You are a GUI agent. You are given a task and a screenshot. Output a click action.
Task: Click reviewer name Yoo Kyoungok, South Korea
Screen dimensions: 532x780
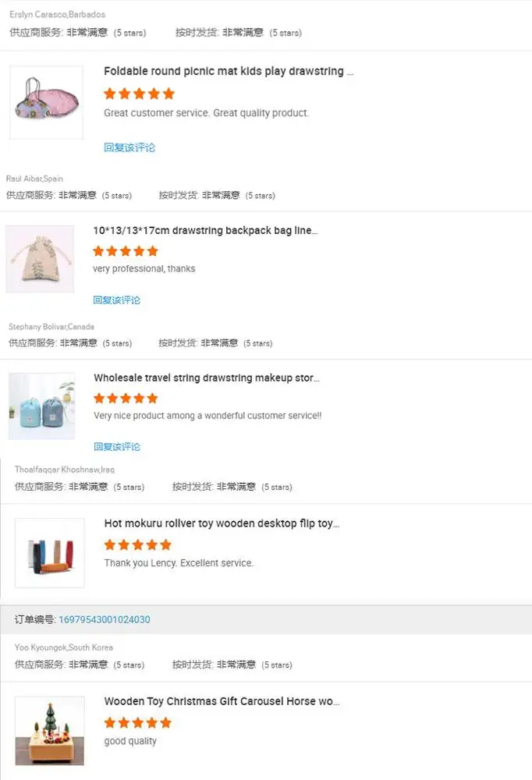[x=64, y=647]
